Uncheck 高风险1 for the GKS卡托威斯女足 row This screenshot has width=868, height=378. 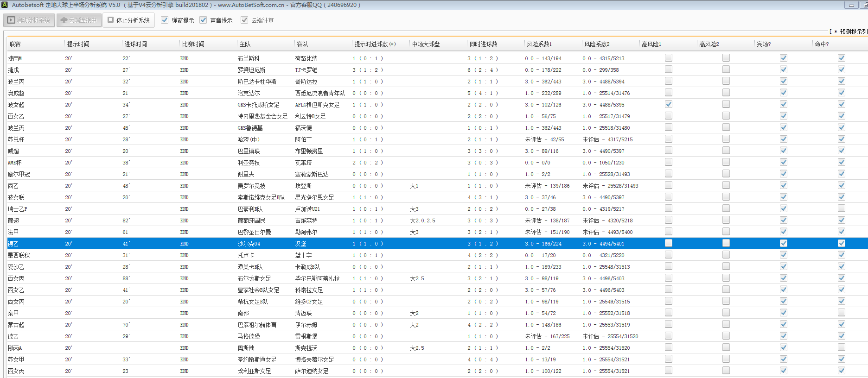(668, 104)
